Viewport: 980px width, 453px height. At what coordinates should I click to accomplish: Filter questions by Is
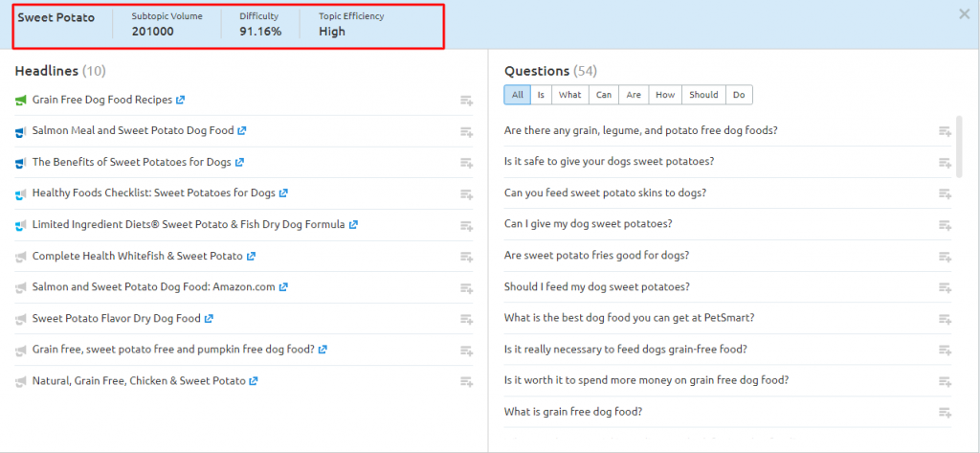pyautogui.click(x=541, y=95)
